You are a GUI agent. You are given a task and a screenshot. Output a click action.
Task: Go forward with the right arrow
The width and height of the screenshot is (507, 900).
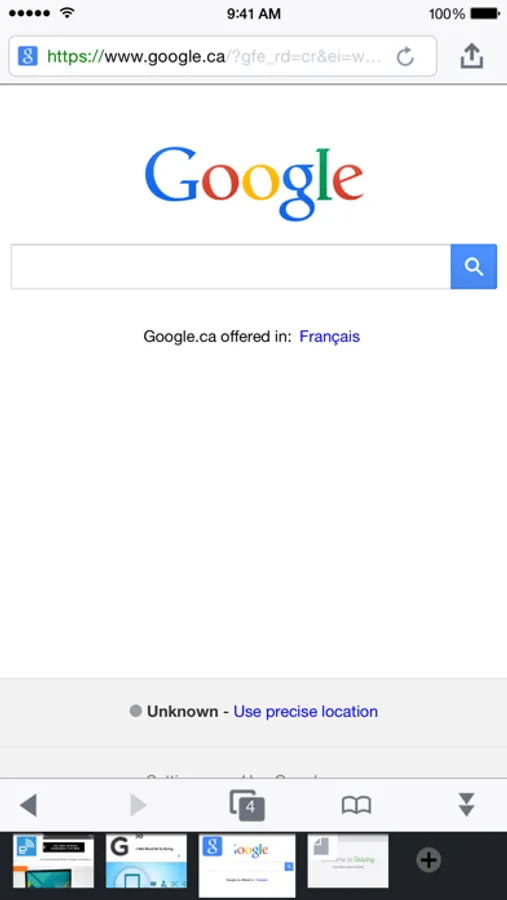(138, 805)
